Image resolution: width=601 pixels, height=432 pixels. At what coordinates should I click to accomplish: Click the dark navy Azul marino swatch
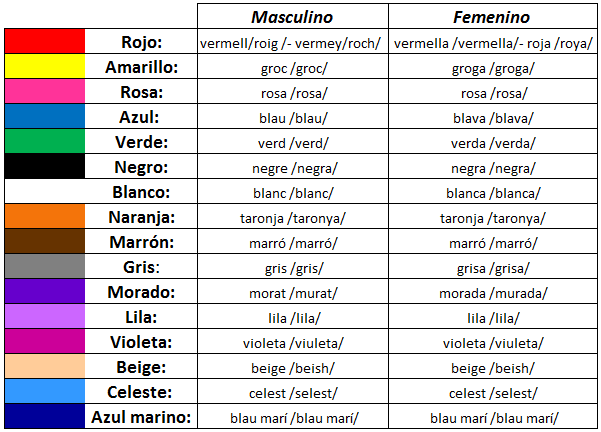44,417
